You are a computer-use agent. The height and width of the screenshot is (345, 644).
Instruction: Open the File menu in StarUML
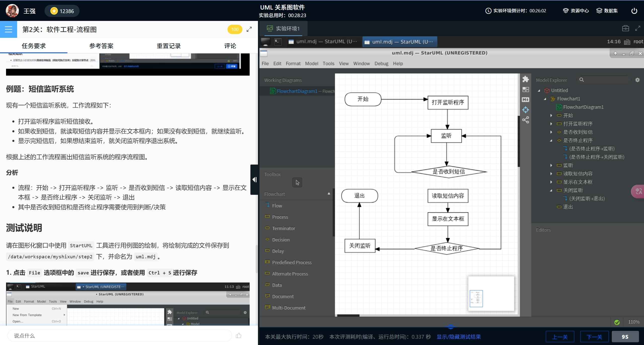[x=265, y=64]
